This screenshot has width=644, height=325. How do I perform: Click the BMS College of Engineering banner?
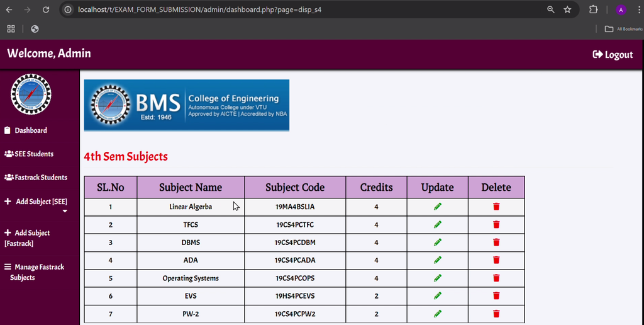click(186, 105)
